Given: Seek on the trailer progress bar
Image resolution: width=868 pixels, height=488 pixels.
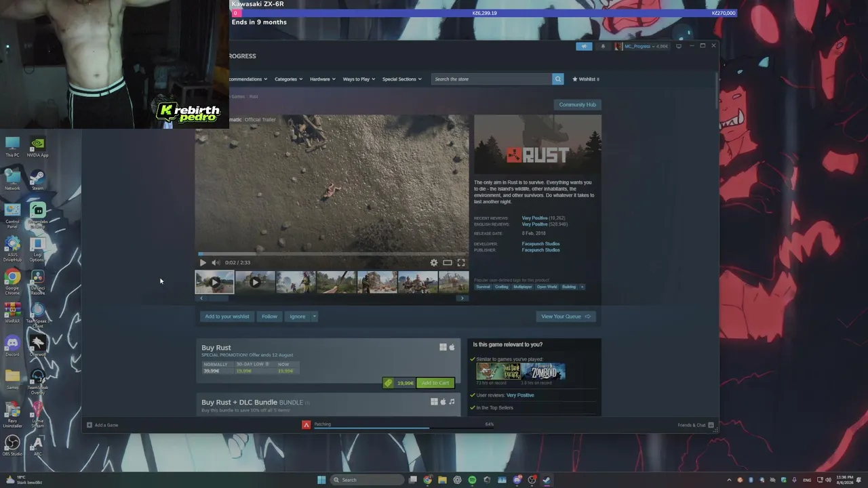Looking at the screenshot, I should (x=332, y=254).
